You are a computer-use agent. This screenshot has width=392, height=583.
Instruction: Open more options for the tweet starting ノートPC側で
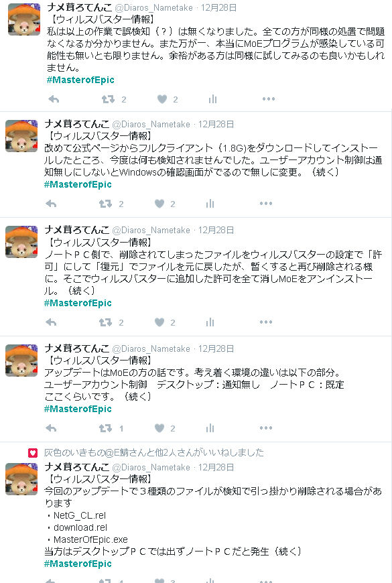pyautogui.click(x=266, y=322)
